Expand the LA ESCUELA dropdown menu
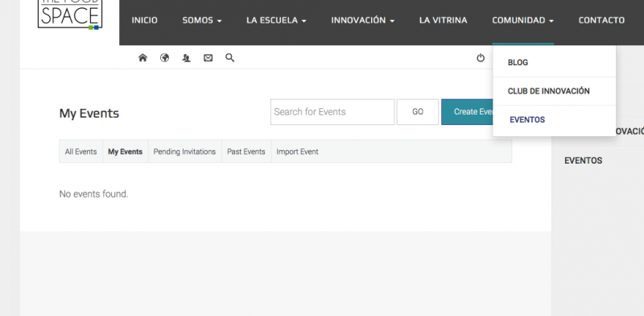Viewport: 644px width, 316px height. tap(276, 20)
